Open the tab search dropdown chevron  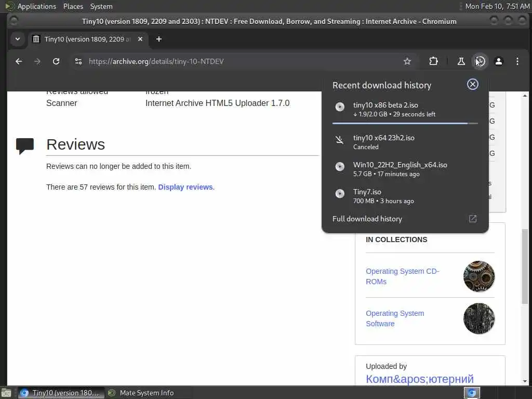click(x=18, y=39)
